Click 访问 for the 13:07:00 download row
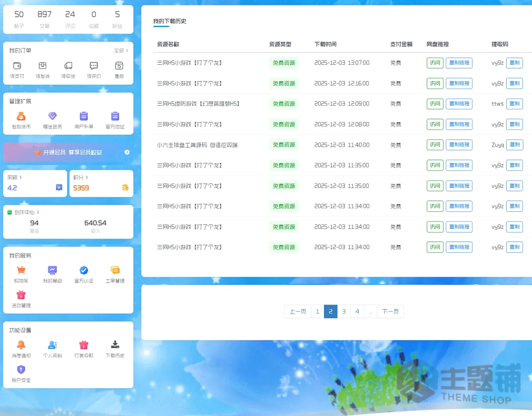 435,63
